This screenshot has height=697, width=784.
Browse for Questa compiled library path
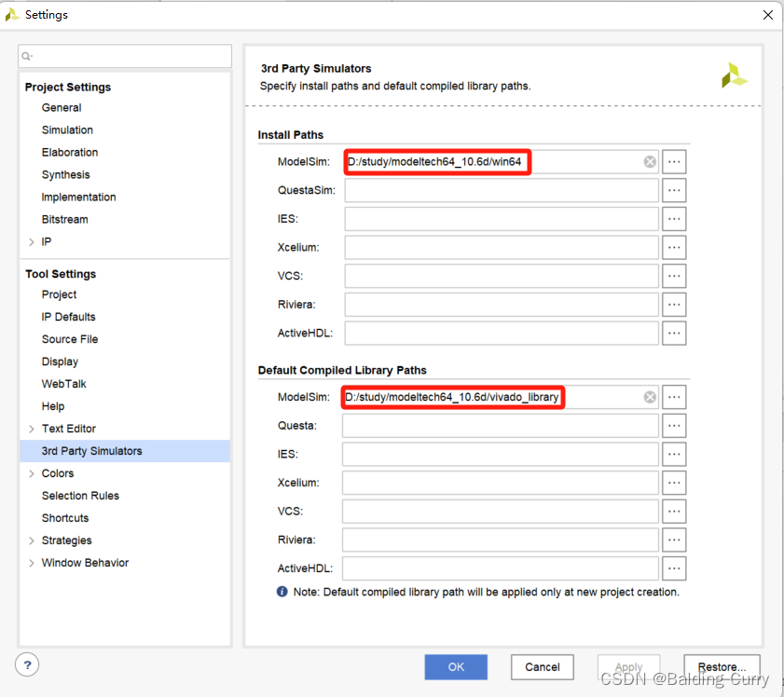(x=674, y=426)
